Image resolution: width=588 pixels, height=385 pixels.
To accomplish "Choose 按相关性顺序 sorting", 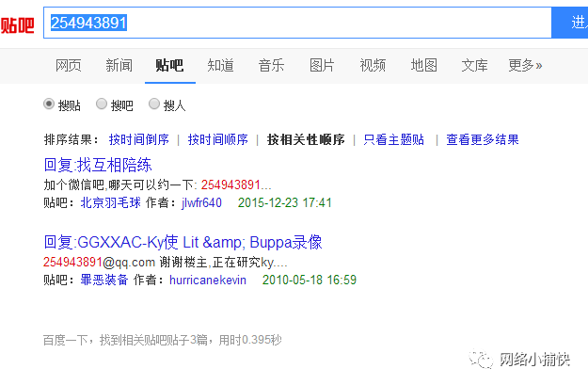I will point(306,139).
